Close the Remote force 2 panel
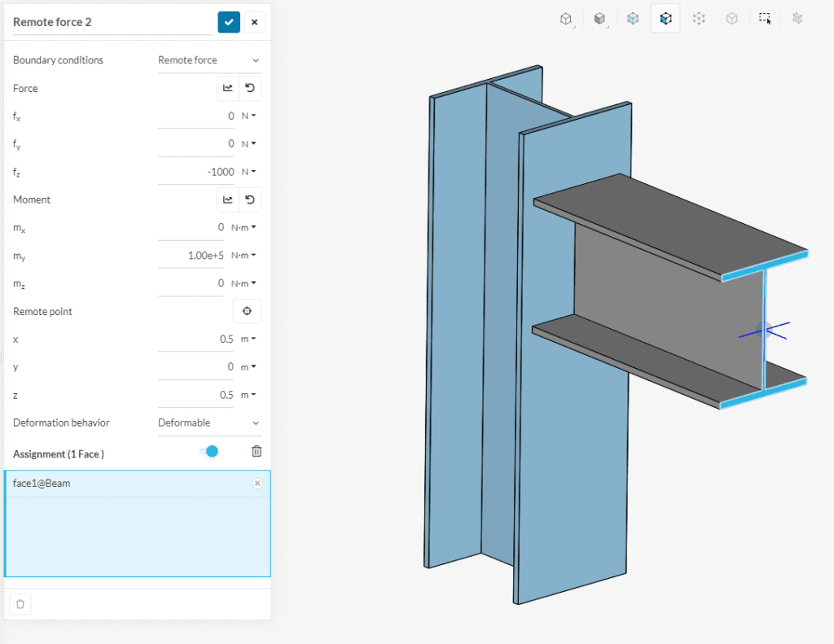The image size is (834, 644). (x=255, y=22)
